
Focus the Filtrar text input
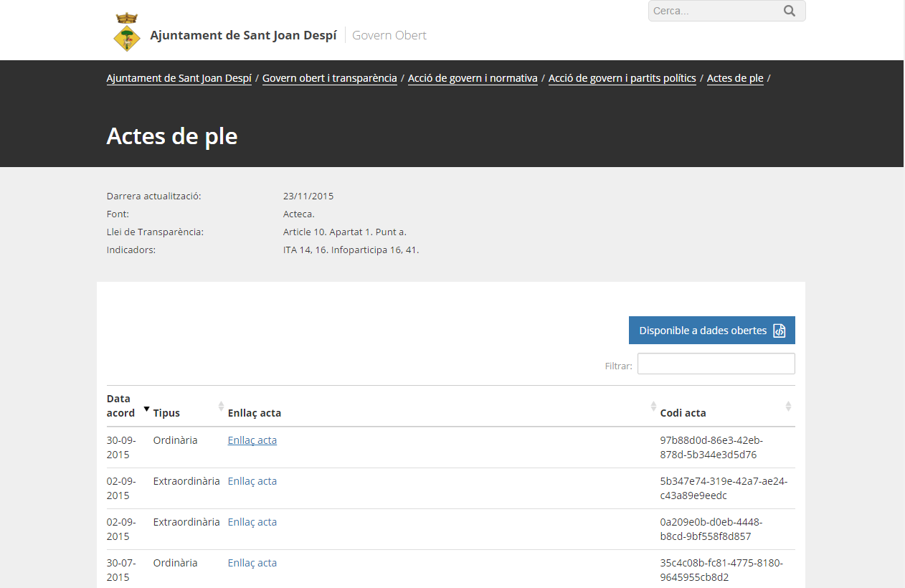coord(716,364)
